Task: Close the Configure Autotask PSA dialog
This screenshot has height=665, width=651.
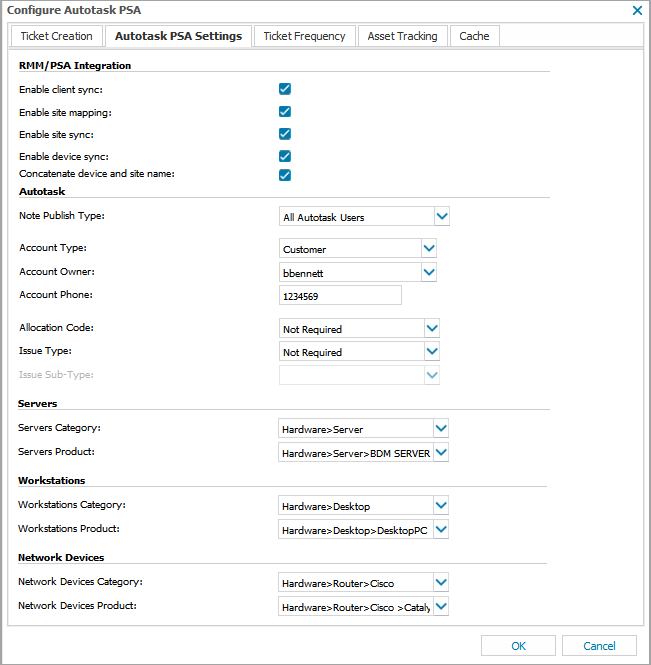Action: tap(637, 11)
